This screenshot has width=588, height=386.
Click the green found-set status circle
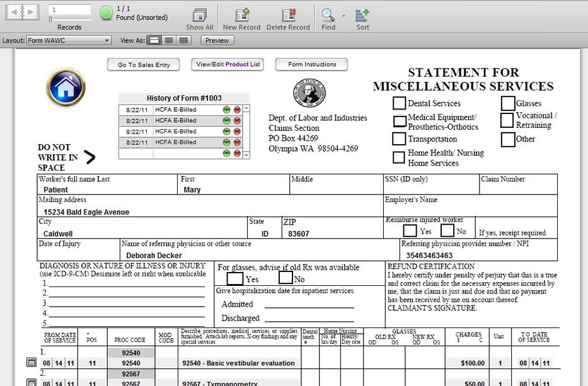click(x=106, y=13)
